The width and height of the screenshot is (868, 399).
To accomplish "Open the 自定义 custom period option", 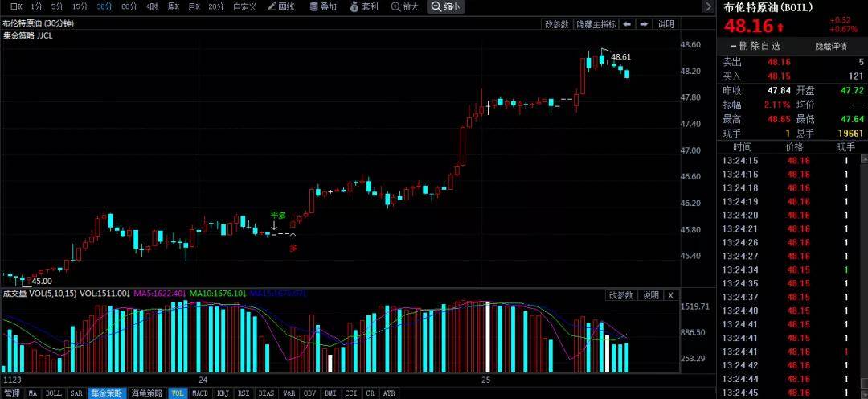I will 244,6.
